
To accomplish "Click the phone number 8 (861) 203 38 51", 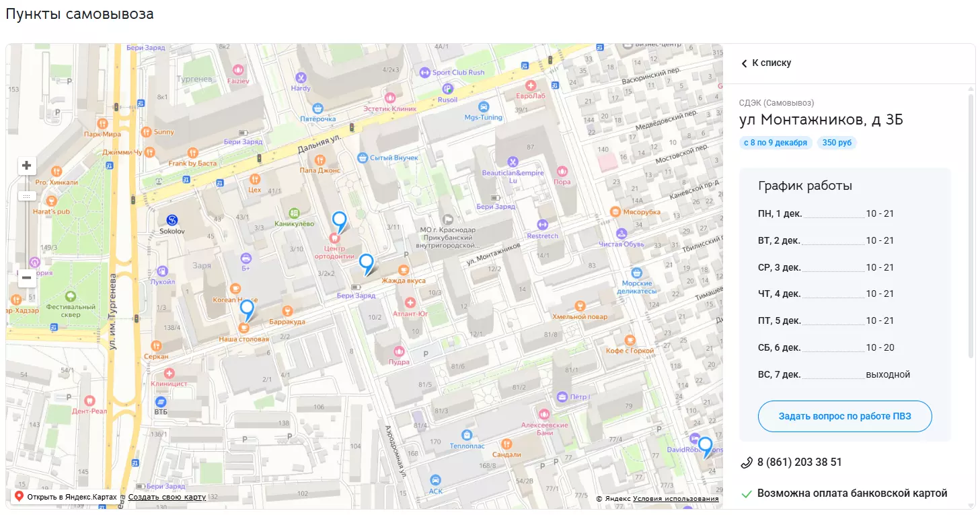I will [799, 462].
